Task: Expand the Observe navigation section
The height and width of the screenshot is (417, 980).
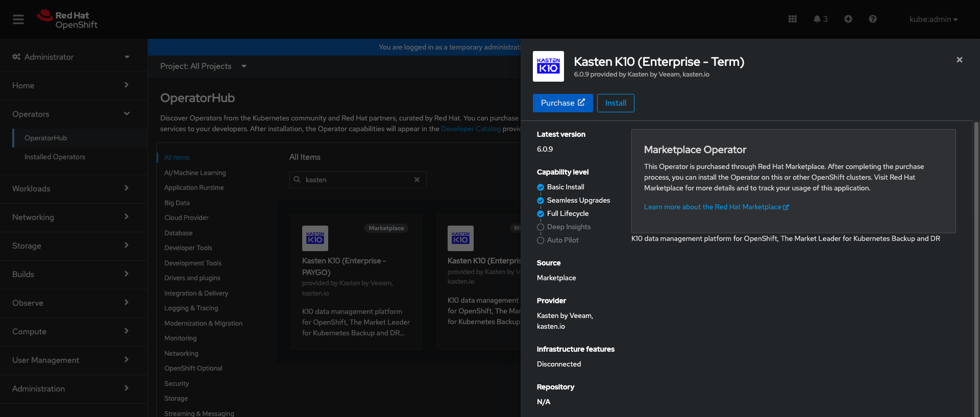Action: pos(73,303)
